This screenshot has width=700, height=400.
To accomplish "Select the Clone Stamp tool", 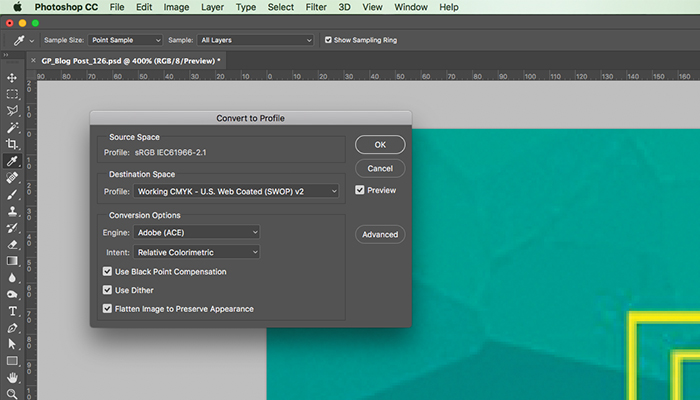I will click(12, 211).
